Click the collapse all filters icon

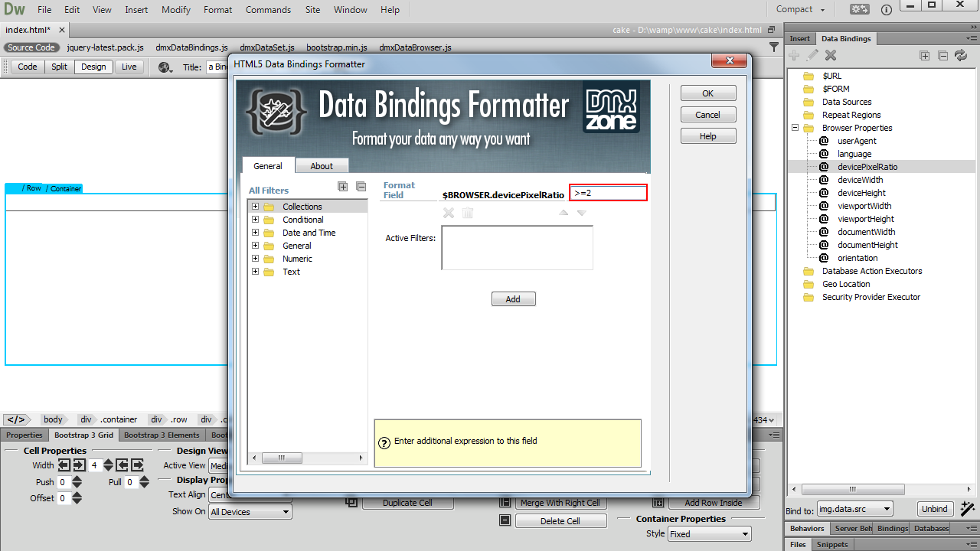pos(361,186)
